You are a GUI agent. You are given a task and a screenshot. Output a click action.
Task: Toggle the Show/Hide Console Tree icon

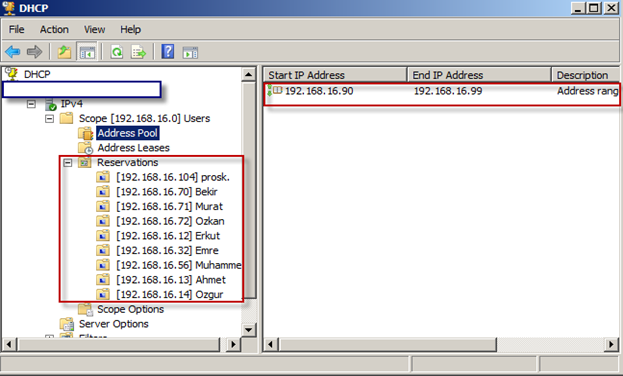point(87,52)
